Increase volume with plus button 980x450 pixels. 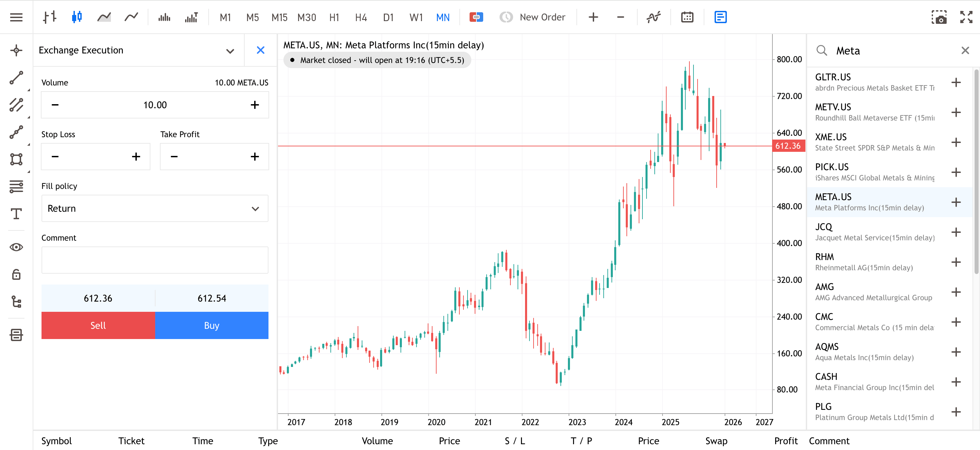click(x=255, y=105)
